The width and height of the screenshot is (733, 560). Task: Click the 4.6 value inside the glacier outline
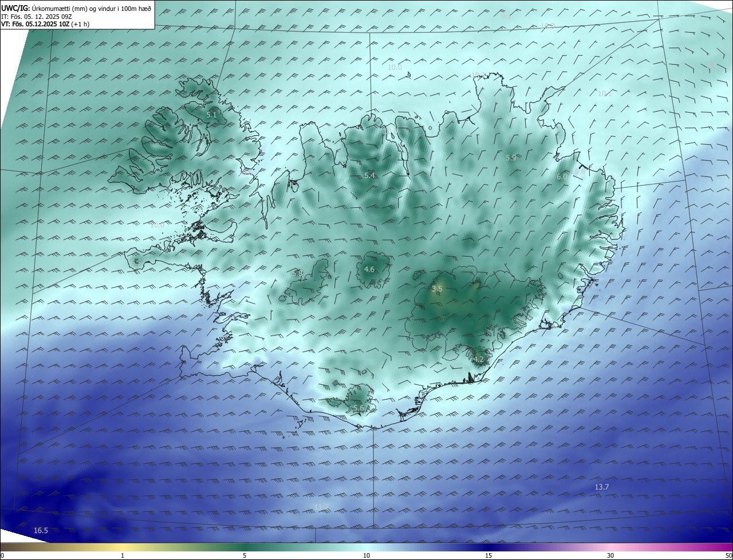pos(369,270)
